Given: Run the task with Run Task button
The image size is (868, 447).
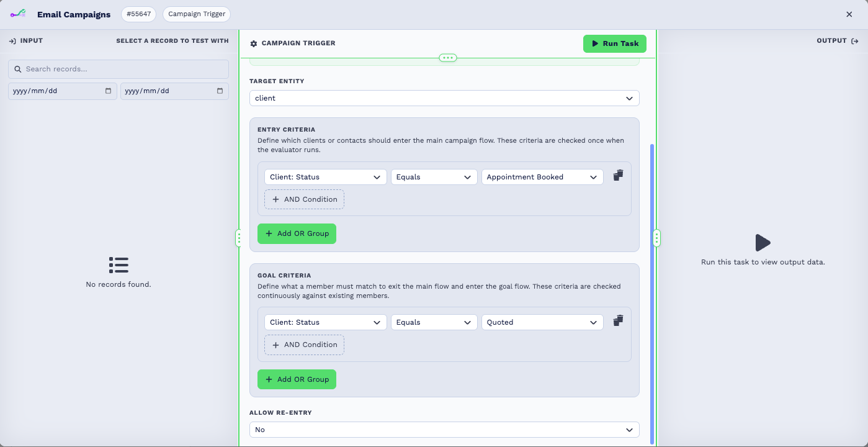Looking at the screenshot, I should pyautogui.click(x=615, y=43).
